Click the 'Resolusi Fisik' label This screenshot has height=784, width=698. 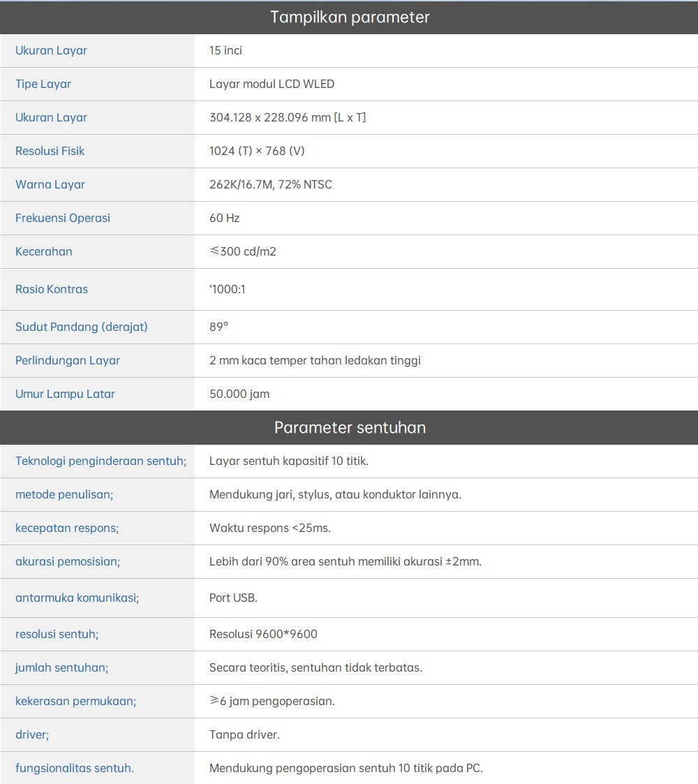click(50, 151)
